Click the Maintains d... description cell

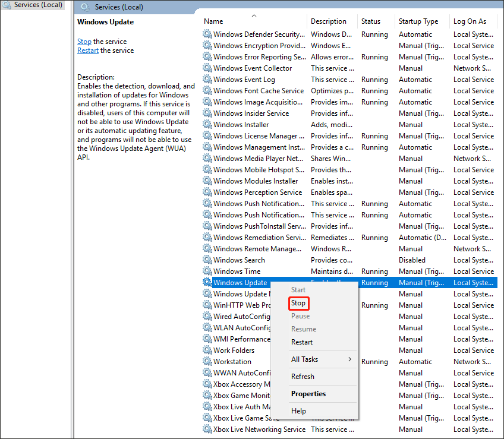[x=332, y=271]
